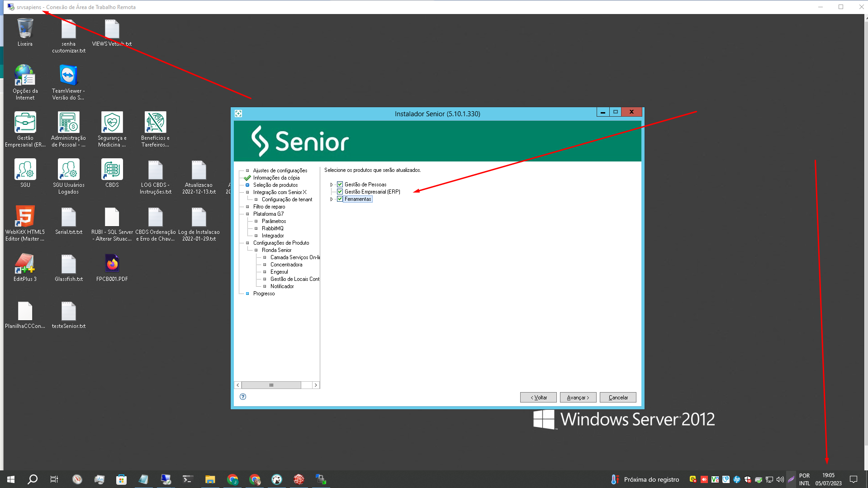Viewport: 868px width, 488px height.
Task: Select Filtro de reparo step
Action: point(269,207)
